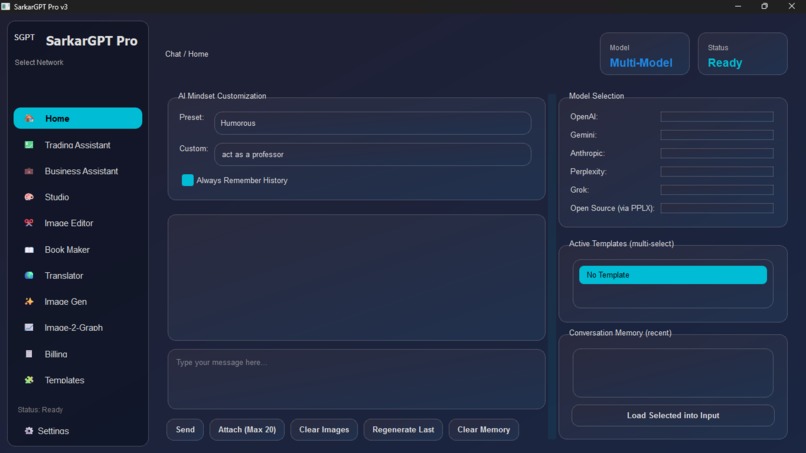Click the Chat / Home breadcrumb

(187, 54)
